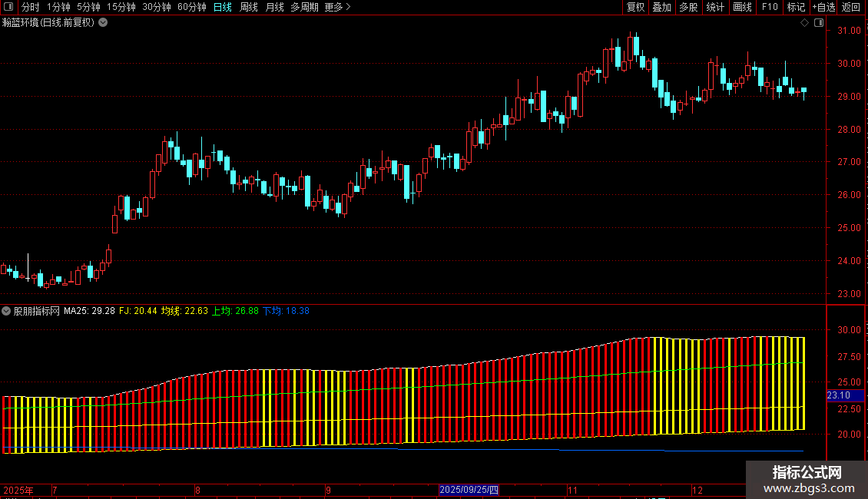
Task: Click the MA25: 29.28 indicator value
Action: click(89, 311)
